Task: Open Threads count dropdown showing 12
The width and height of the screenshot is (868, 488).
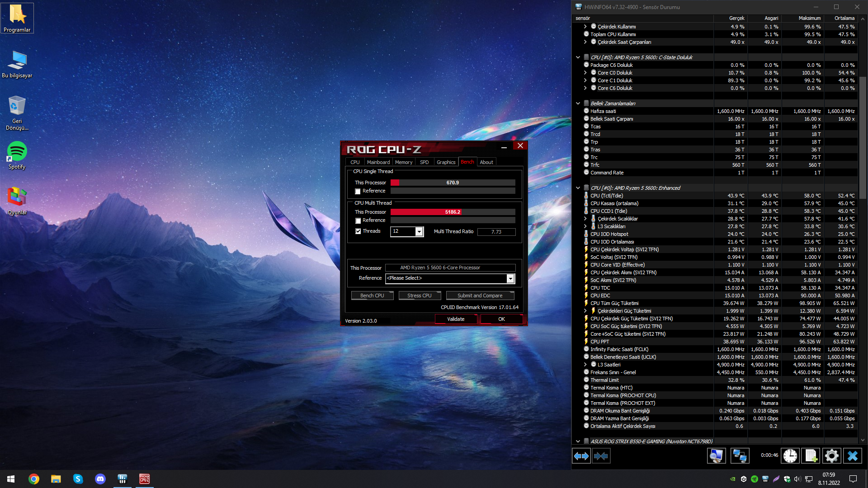Action: pos(407,231)
